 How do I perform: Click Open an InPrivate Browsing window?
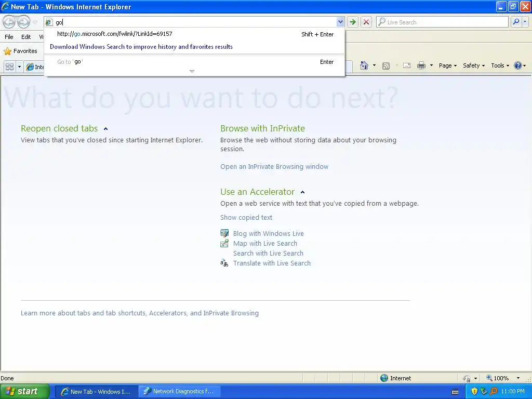click(274, 167)
